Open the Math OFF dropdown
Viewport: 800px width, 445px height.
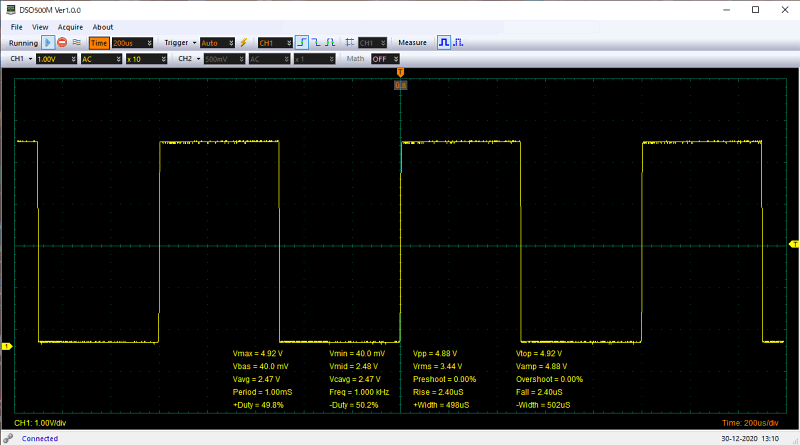pos(384,59)
